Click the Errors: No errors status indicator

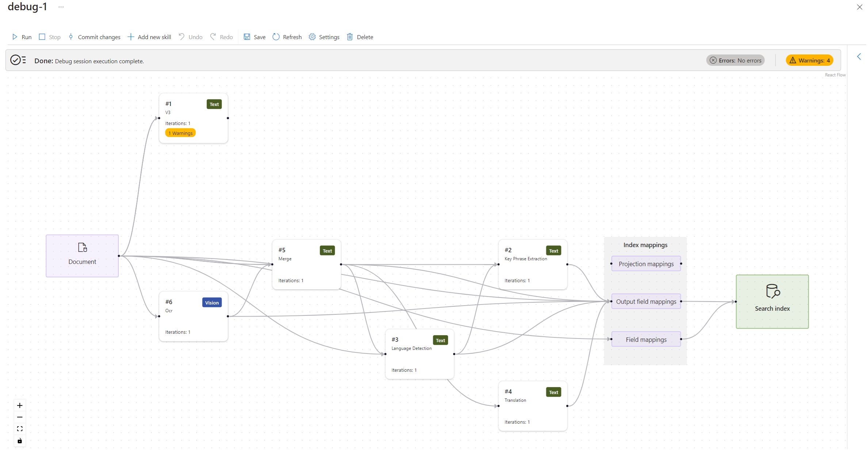735,60
